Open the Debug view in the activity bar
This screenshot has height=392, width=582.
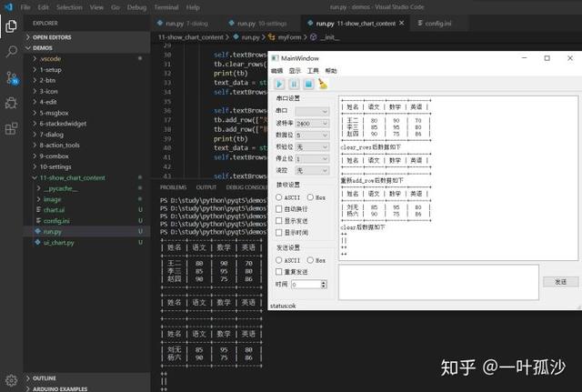pos(11,103)
